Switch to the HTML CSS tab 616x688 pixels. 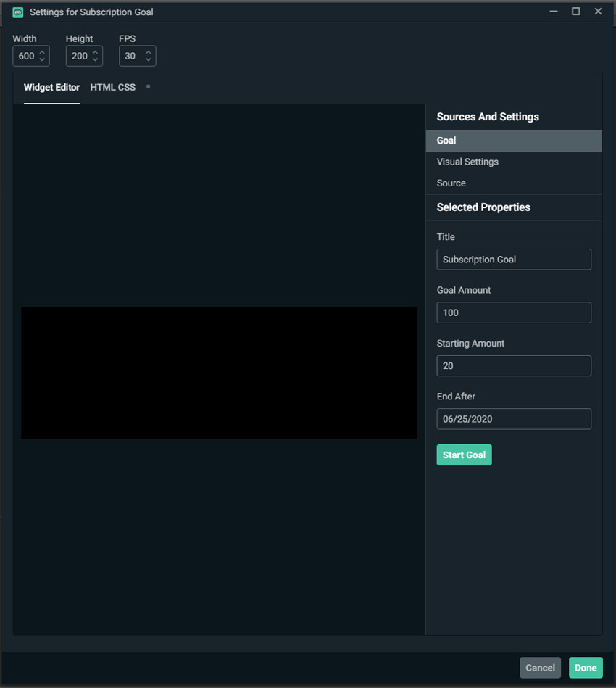[113, 87]
